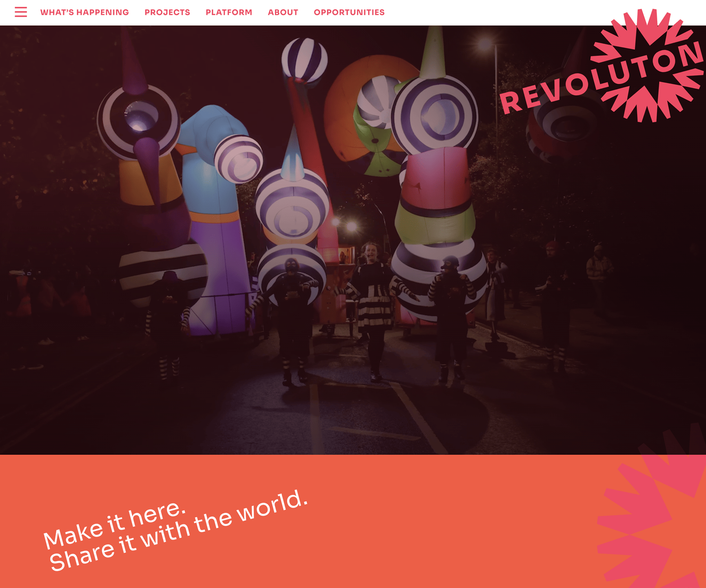
Task: View the Opportunities page
Action: (349, 13)
